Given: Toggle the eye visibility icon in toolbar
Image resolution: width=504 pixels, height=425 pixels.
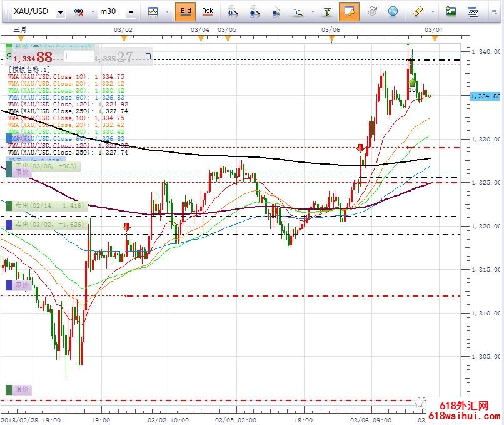Looking at the screenshot, I should (372, 11).
